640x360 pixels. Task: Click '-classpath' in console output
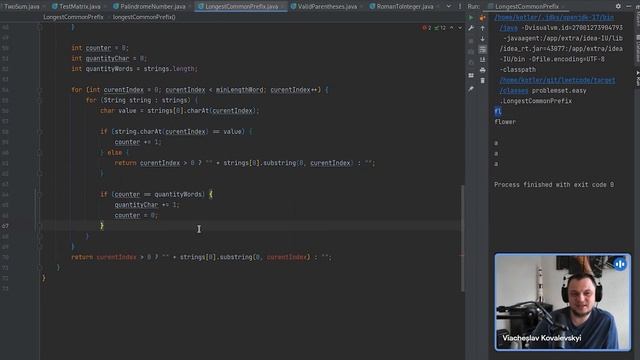point(518,70)
